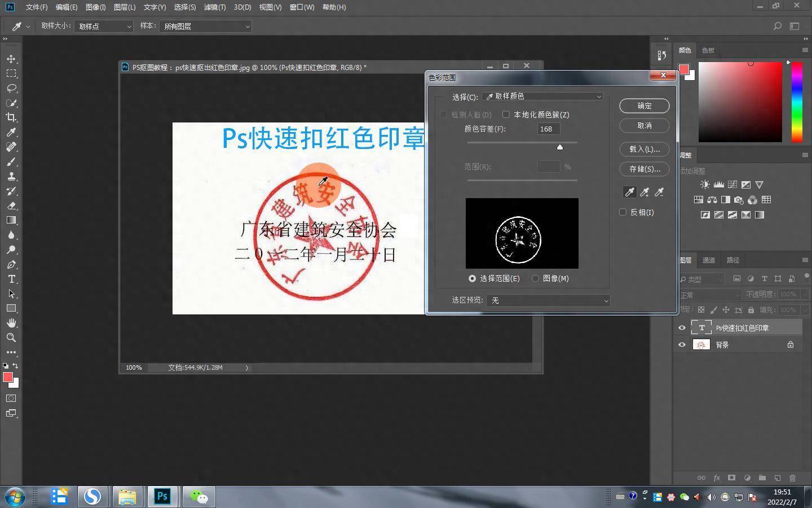Select the Add to Sample eyedropper
The height and width of the screenshot is (508, 812).
tap(645, 192)
